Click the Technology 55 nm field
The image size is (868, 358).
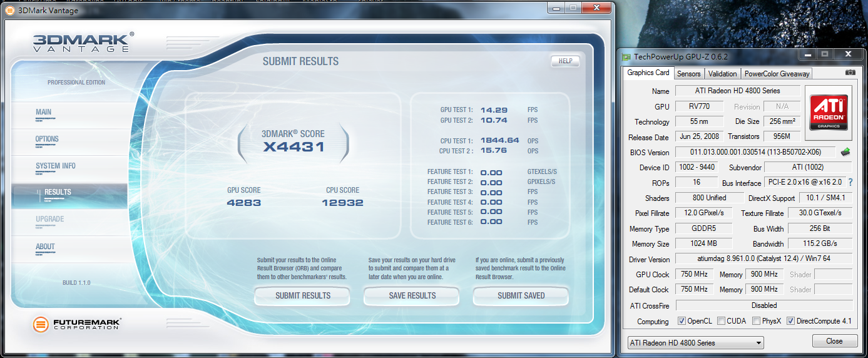[699, 121]
